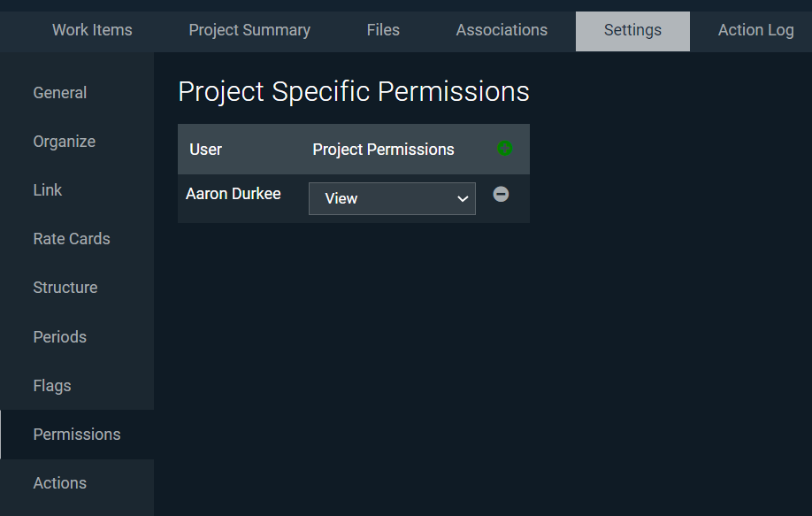Open the Periods settings section

point(60,337)
